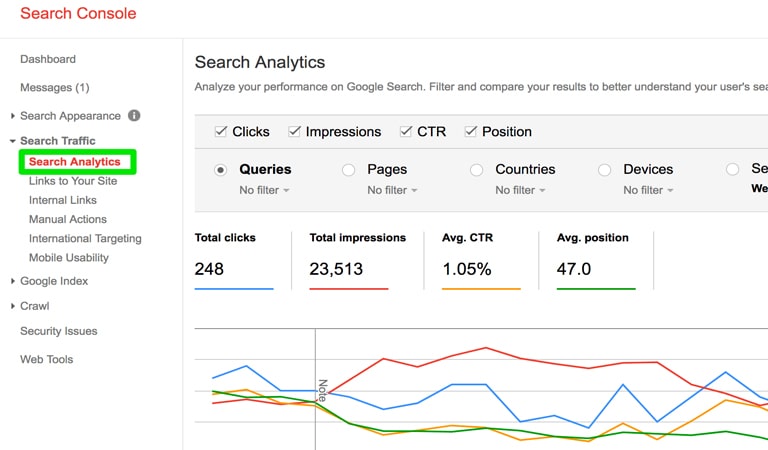Uncheck the Clicks checkbox
The image size is (768, 450).
click(x=221, y=131)
